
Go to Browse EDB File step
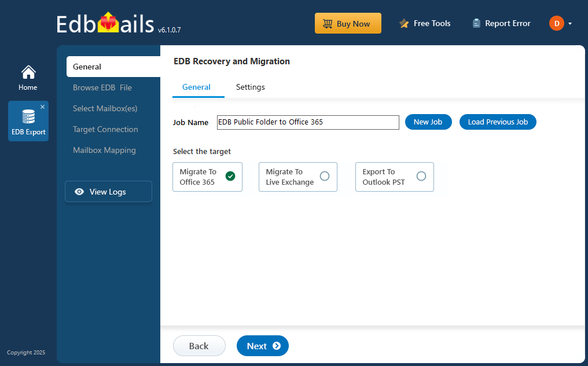[x=102, y=87]
